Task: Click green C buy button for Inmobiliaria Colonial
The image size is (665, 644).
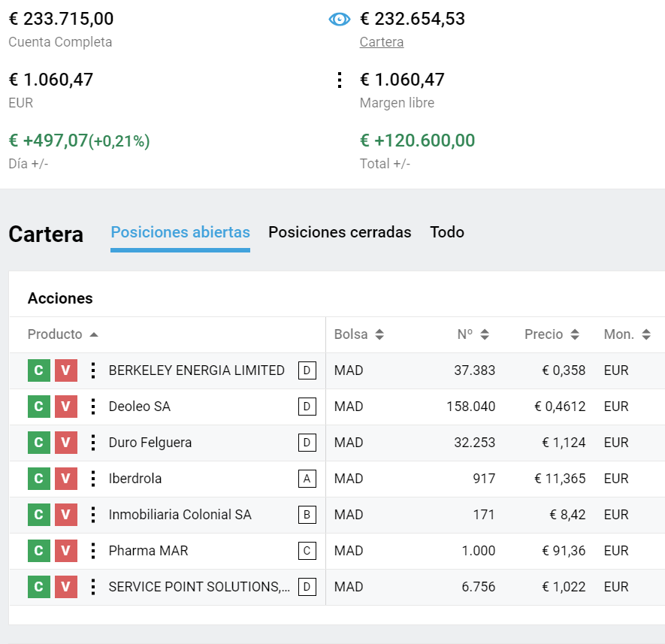Action: (39, 515)
